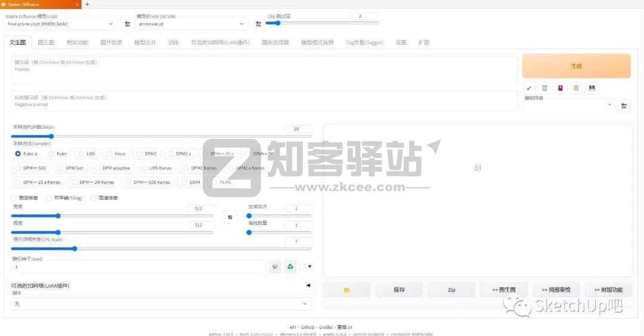Click the orange 生成 Generate button

[x=576, y=66]
